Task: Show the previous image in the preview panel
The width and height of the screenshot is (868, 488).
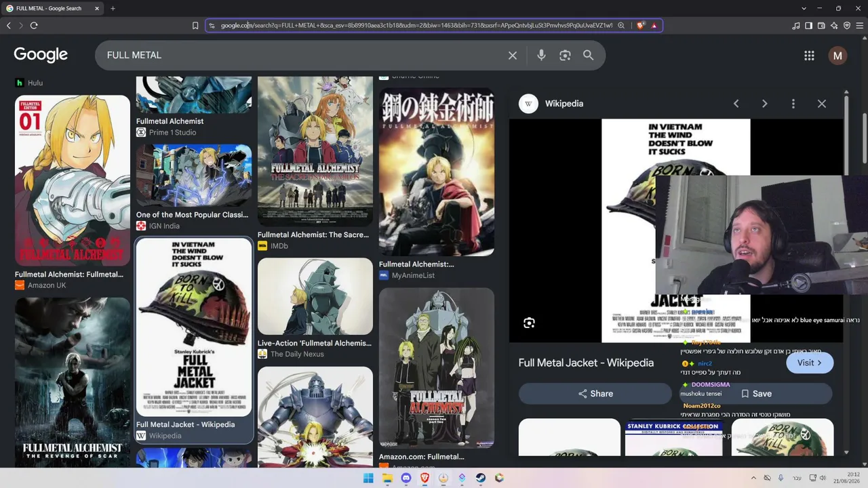Action: point(736,104)
